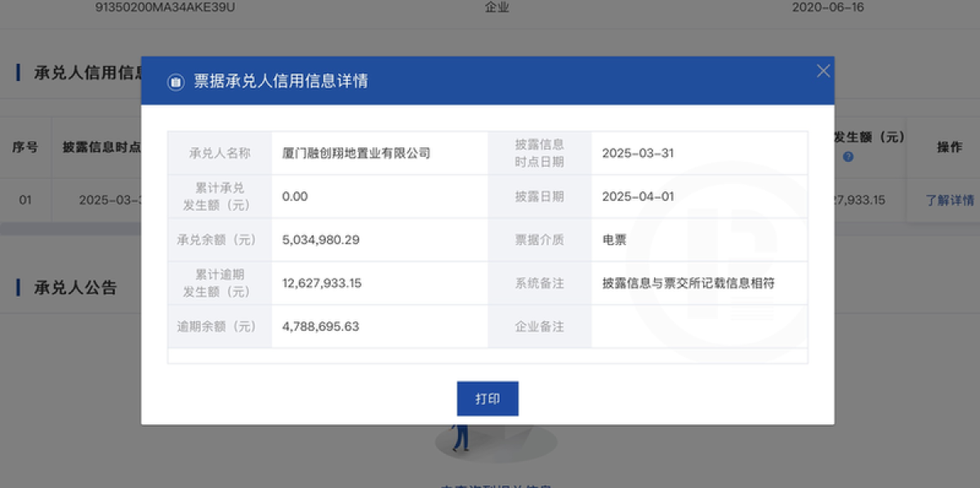The height and width of the screenshot is (488, 980).
Task: Click the 披露信息时点日期 value 2025-03-31
Action: [x=638, y=153]
